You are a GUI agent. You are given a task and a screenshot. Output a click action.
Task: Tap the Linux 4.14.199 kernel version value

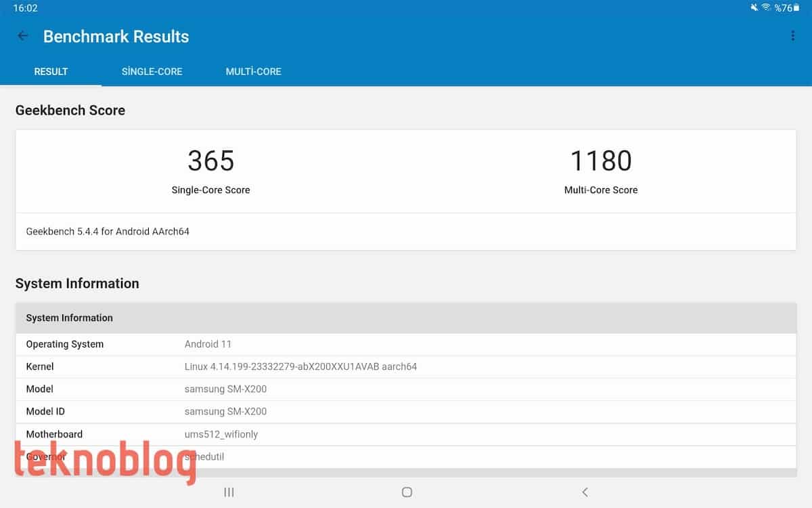[x=300, y=366]
